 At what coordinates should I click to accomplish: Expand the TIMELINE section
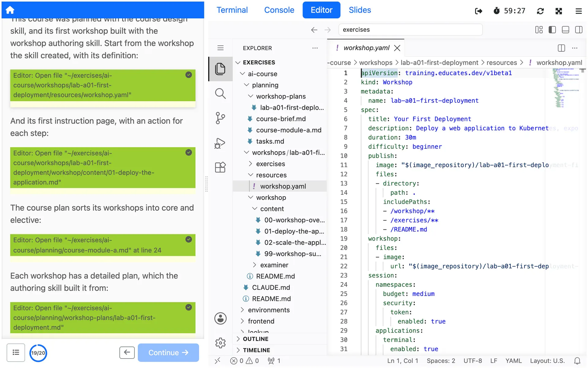coord(256,350)
